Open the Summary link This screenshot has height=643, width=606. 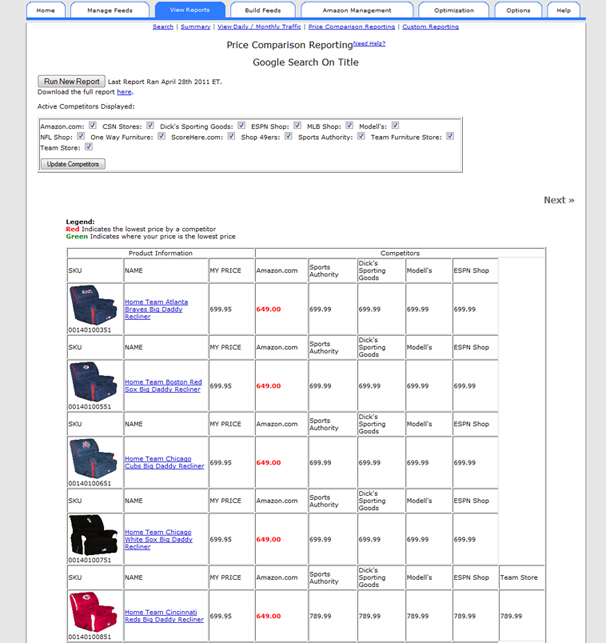click(196, 27)
